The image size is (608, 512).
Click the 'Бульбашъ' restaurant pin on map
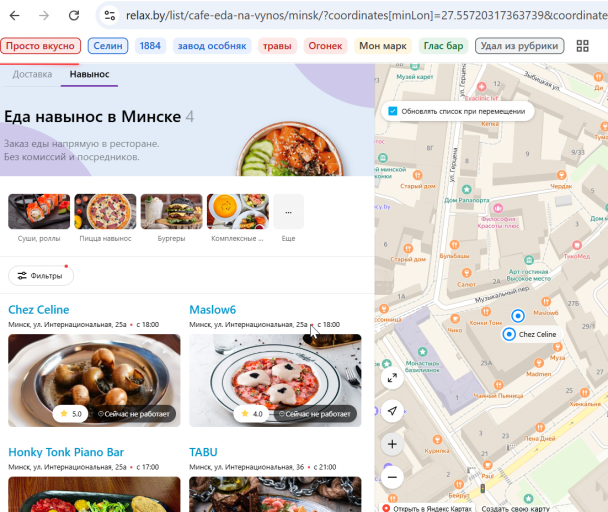click(454, 245)
